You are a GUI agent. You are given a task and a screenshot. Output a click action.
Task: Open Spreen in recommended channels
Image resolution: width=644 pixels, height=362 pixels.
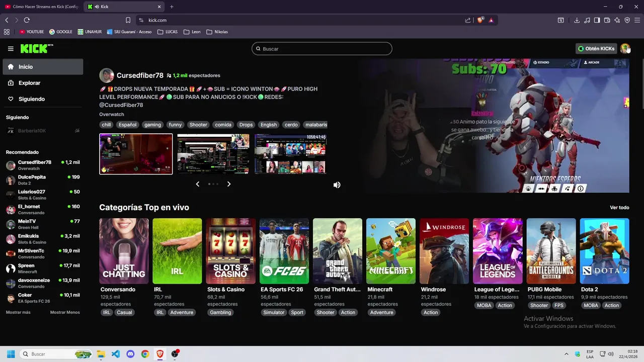[43, 268]
